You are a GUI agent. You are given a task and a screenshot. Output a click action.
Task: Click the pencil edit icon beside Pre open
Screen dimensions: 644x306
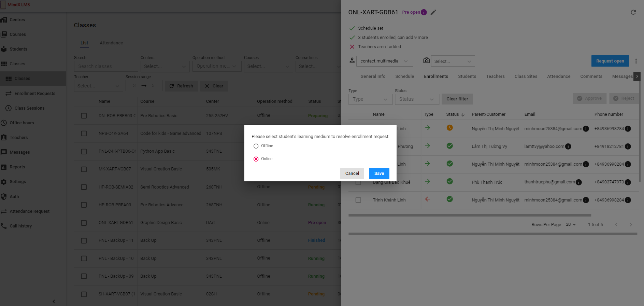pyautogui.click(x=433, y=12)
